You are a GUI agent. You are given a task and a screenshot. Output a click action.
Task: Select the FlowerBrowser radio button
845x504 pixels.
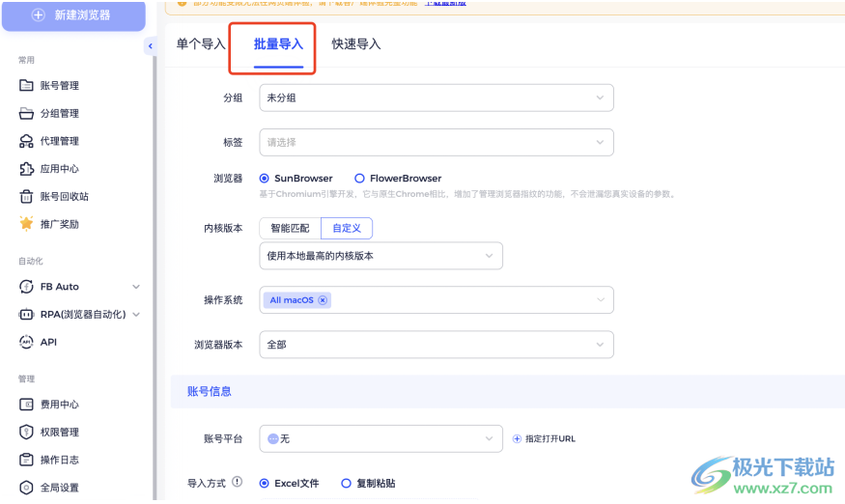tap(359, 179)
